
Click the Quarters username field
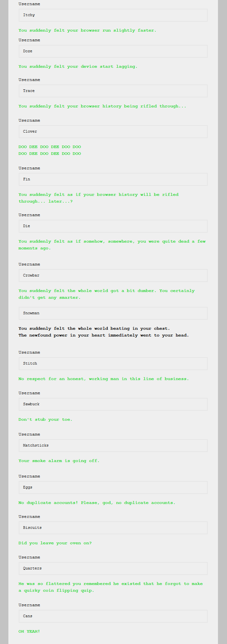click(113, 569)
